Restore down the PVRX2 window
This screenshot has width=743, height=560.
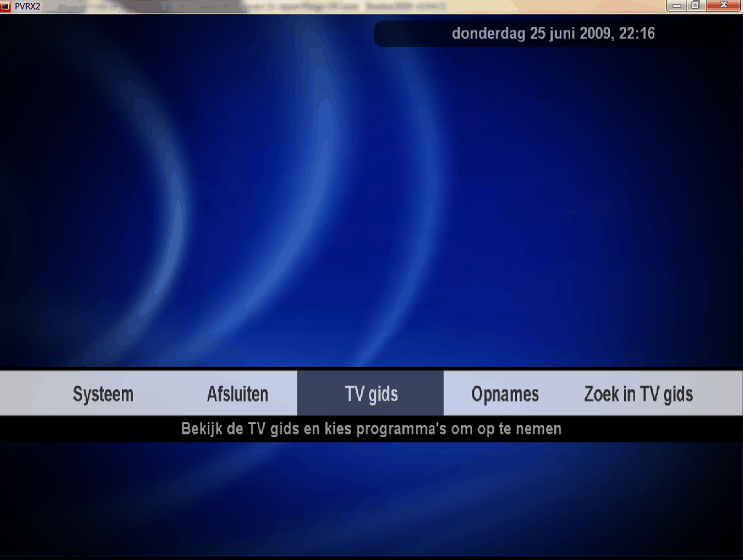(695, 5)
